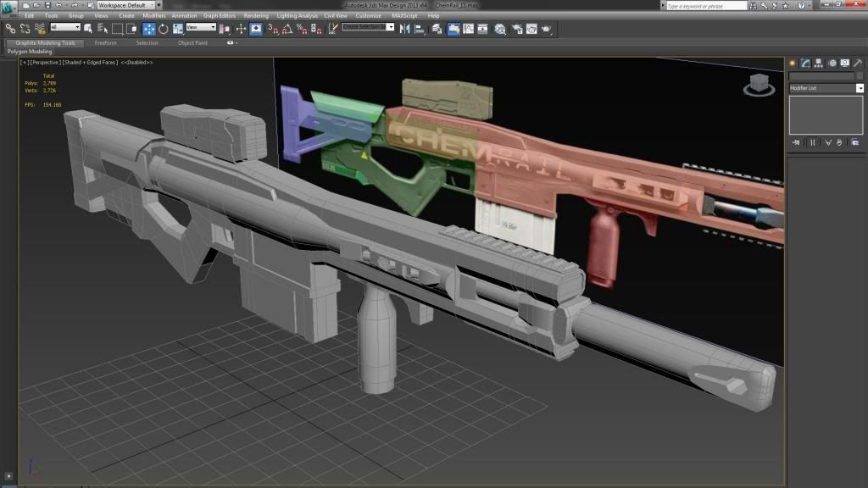This screenshot has height=488, width=868.
Task: Render production with the teapot icon
Action: [x=547, y=29]
